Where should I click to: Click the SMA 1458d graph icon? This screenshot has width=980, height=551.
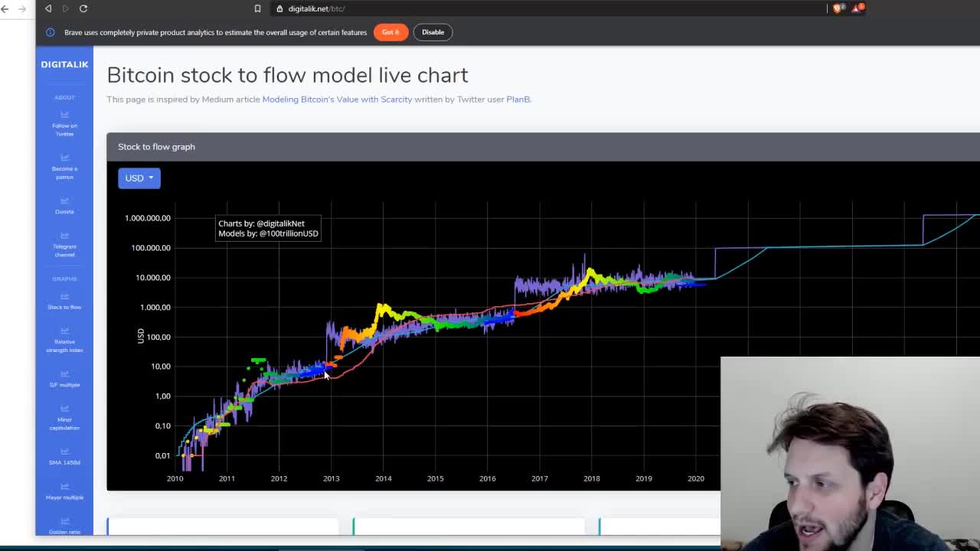(x=64, y=452)
